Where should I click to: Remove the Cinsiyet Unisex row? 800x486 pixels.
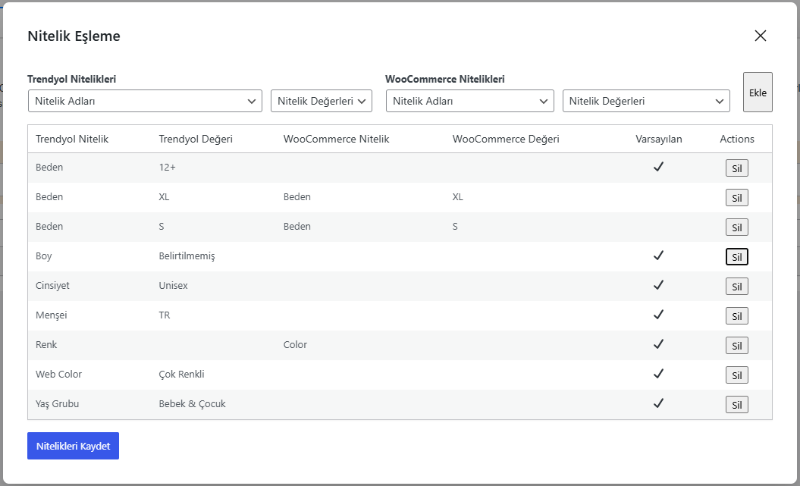[x=737, y=287]
